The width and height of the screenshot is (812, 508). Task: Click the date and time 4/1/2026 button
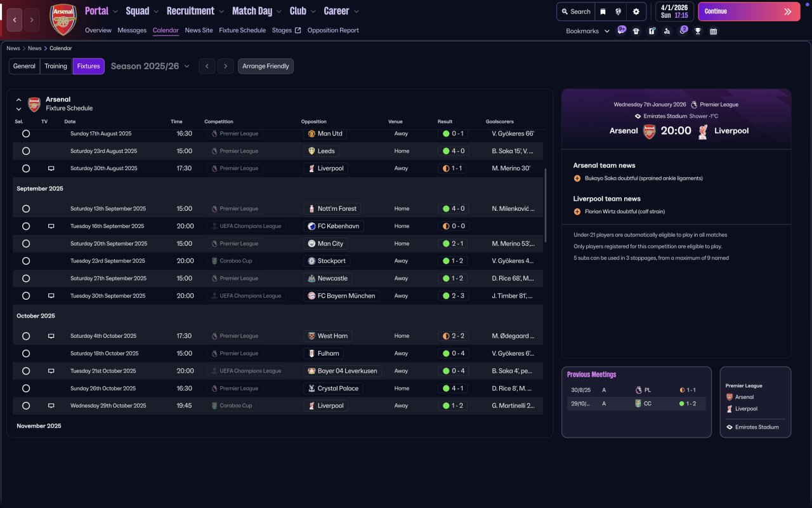pyautogui.click(x=674, y=11)
